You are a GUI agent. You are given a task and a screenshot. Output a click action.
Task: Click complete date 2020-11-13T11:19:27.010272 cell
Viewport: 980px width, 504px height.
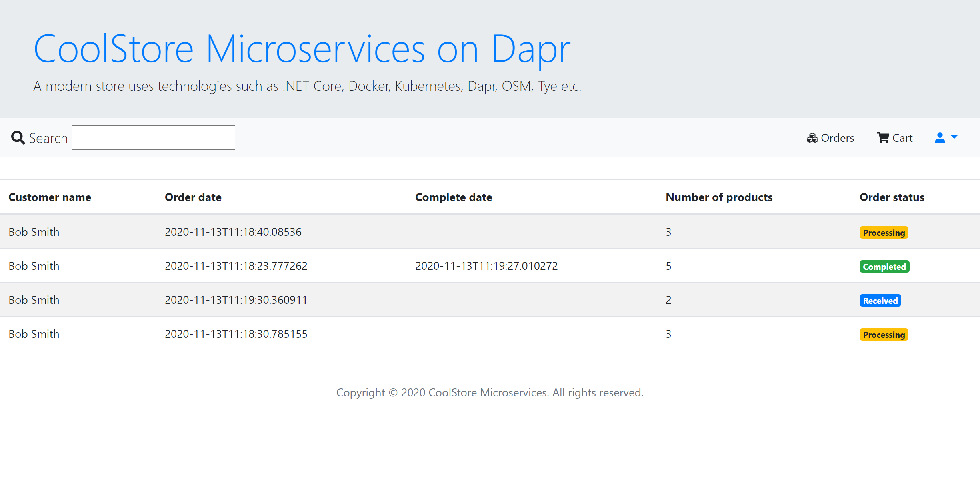click(486, 266)
